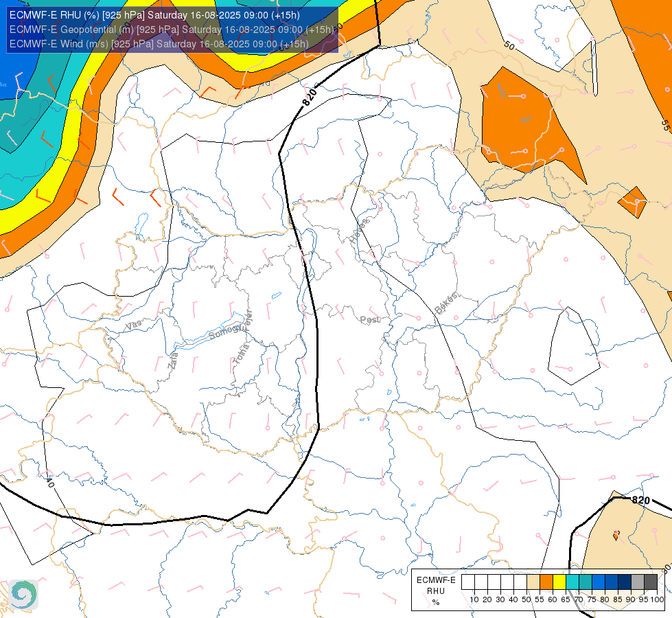This screenshot has height=618, width=672.
Task: Pick the navy 85-90% legend swatch
Action: [625, 582]
